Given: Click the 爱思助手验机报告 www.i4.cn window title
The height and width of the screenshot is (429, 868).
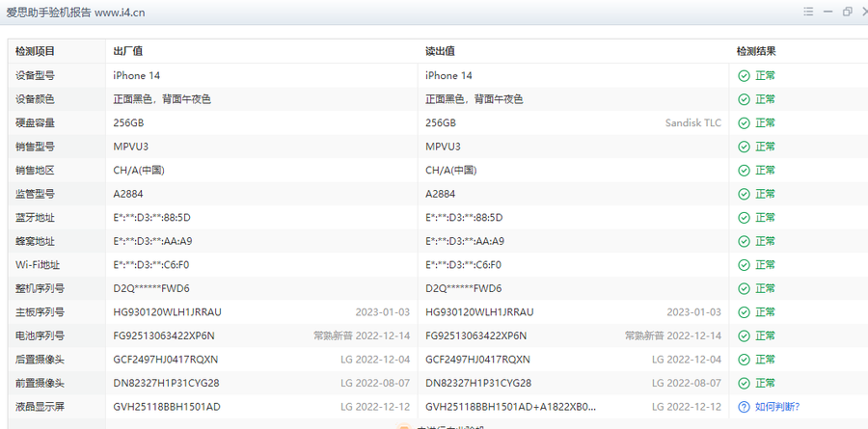Looking at the screenshot, I should 75,13.
